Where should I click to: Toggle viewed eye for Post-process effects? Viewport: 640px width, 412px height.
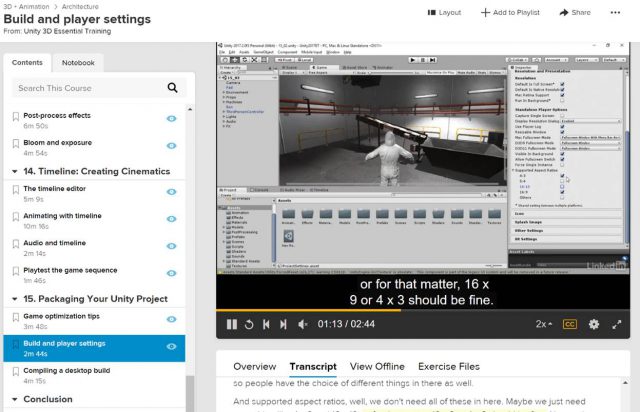[x=171, y=118]
